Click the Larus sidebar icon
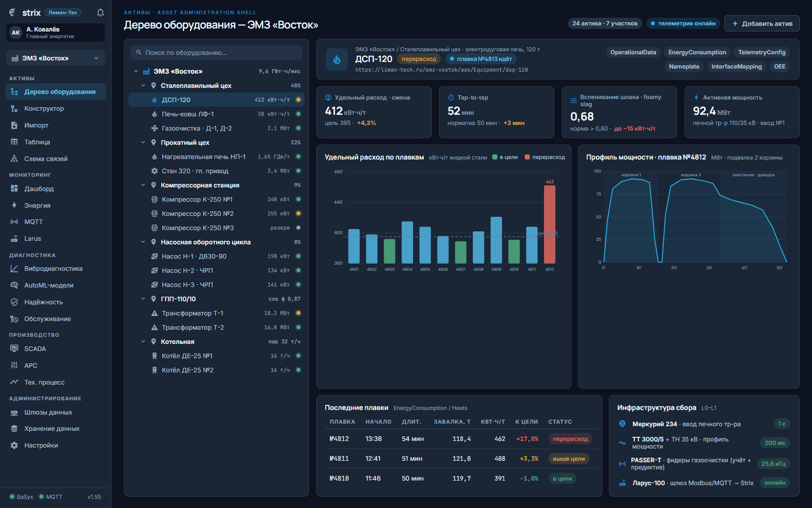 pyautogui.click(x=14, y=239)
